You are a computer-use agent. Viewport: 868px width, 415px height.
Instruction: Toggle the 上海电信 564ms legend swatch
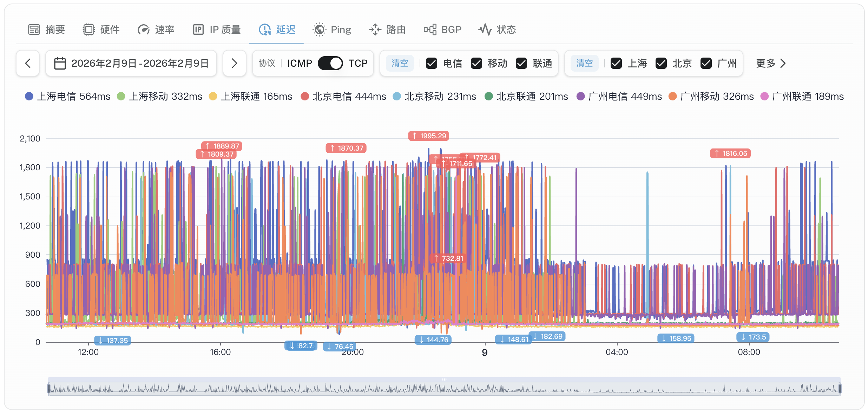(x=29, y=96)
